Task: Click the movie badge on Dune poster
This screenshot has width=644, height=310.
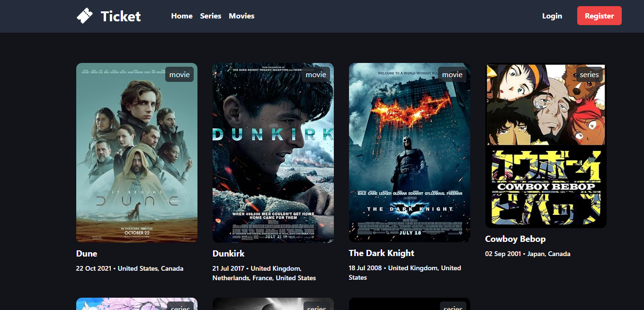Action: [x=179, y=75]
